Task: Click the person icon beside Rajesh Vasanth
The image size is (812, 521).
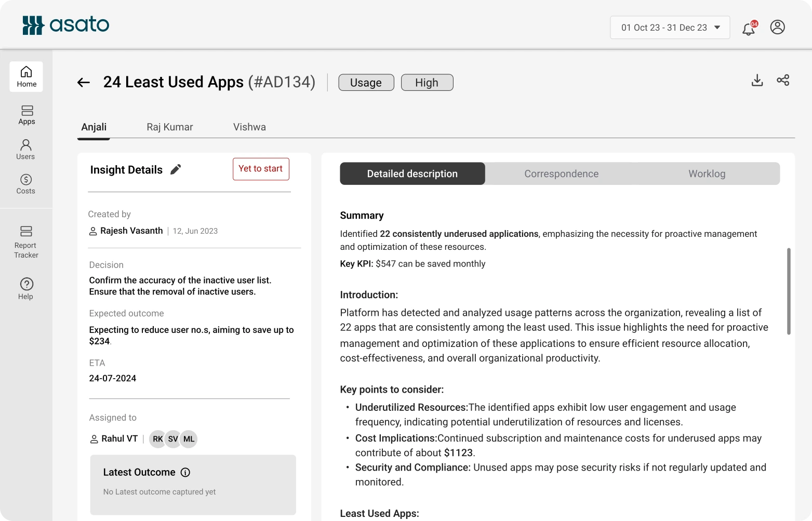Action: click(x=93, y=231)
